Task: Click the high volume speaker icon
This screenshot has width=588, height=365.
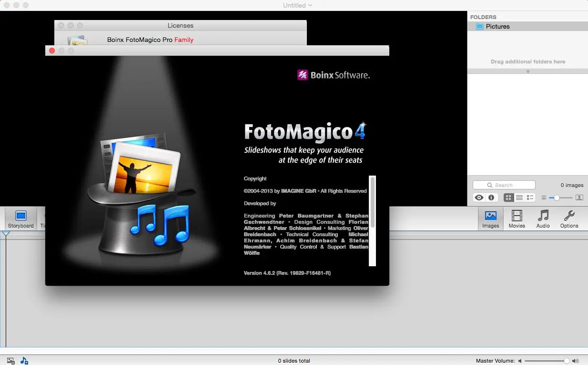Action: (576, 361)
